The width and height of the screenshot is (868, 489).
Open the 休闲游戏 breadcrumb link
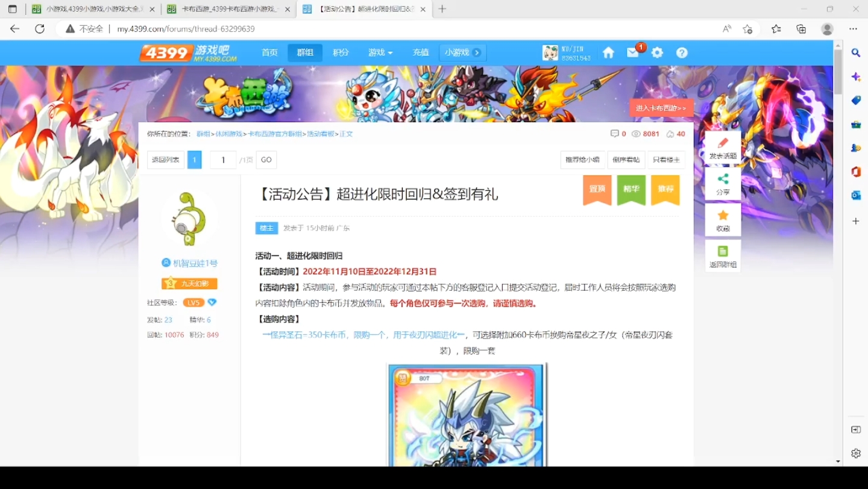click(229, 134)
